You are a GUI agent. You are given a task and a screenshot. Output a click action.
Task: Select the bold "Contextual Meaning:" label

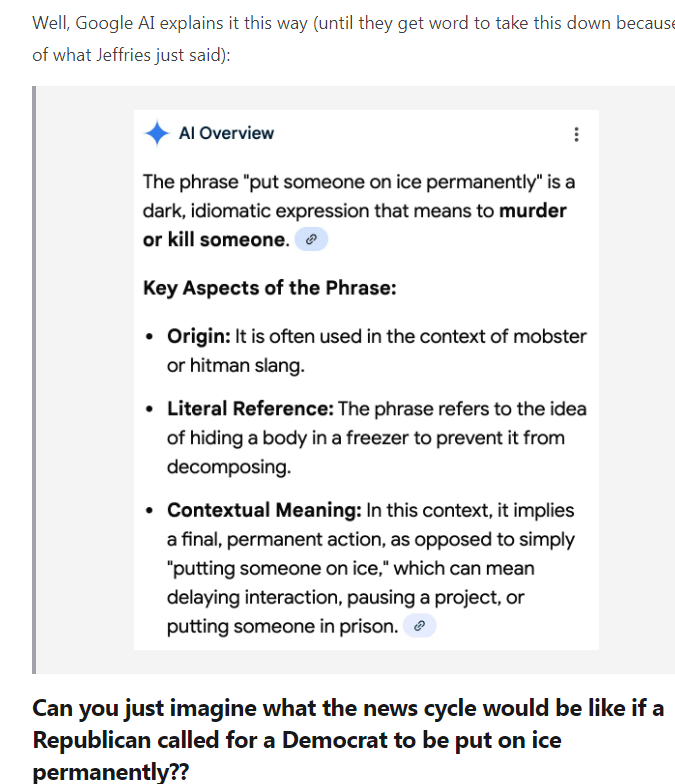[264, 510]
